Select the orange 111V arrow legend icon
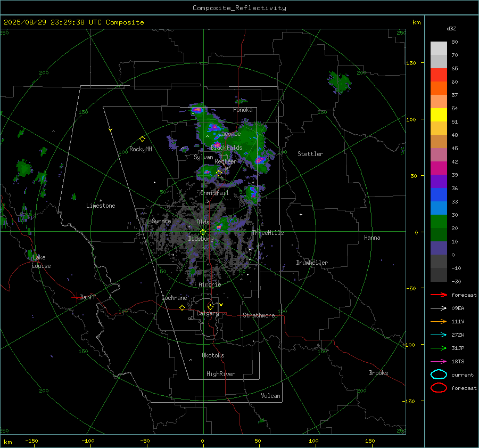This screenshot has height=448, width=479. [x=439, y=321]
